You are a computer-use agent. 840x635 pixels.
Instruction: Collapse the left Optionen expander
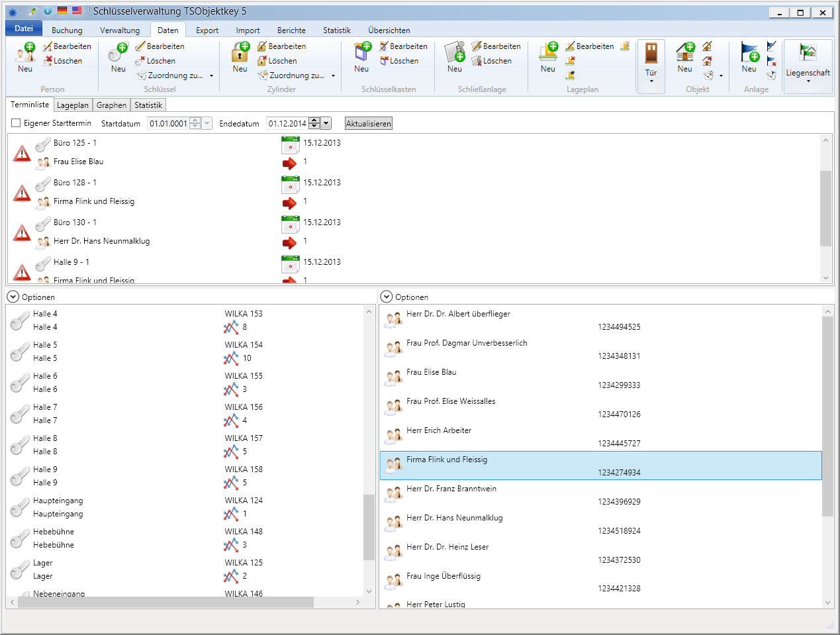coord(13,297)
